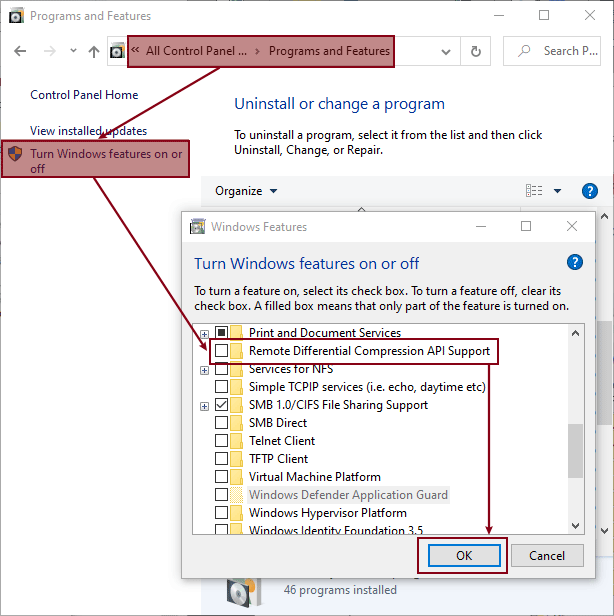
Task: Open View installed updates link
Action: [x=88, y=131]
